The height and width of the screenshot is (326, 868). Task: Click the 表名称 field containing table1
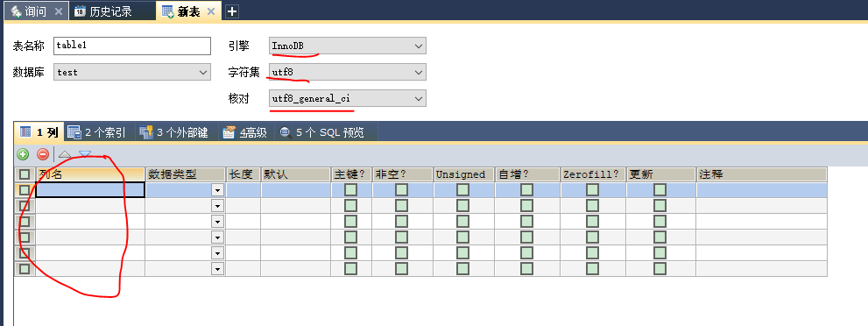(132, 46)
